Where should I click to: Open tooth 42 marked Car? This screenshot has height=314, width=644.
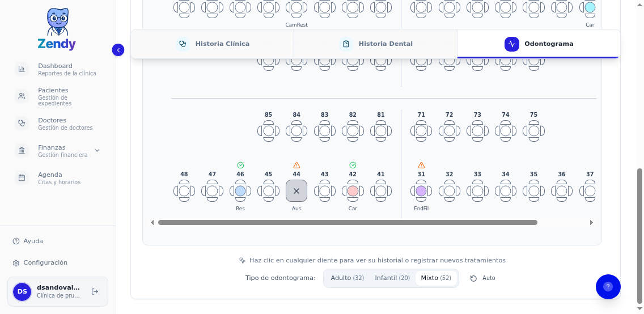(x=353, y=191)
